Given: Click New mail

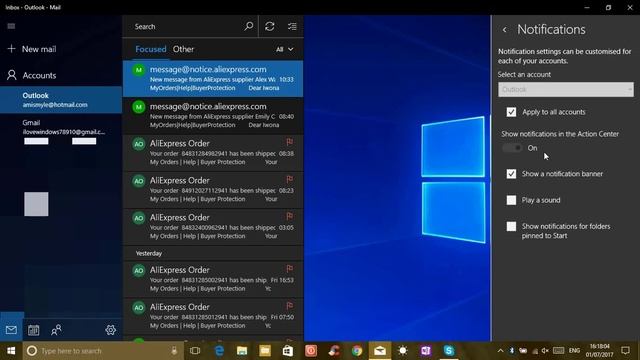Looking at the screenshot, I should (39, 49).
